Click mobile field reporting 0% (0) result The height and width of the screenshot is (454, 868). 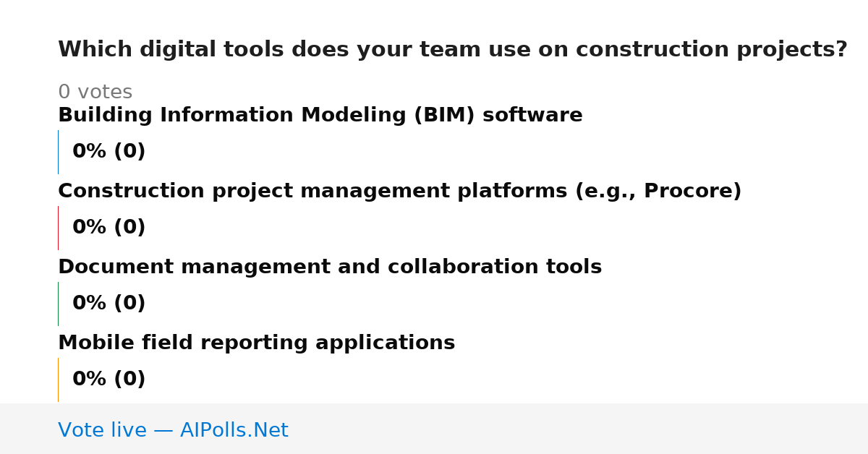[x=109, y=380]
